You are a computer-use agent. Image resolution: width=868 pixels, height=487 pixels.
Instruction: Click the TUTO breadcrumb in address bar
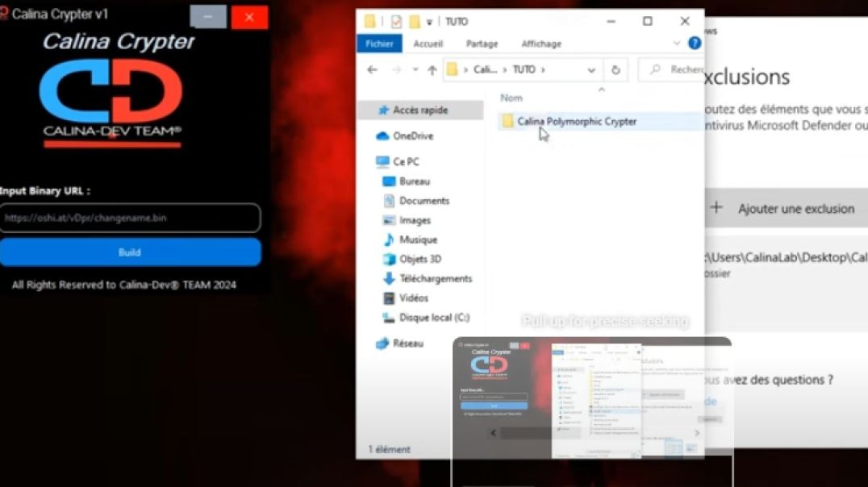(x=524, y=69)
